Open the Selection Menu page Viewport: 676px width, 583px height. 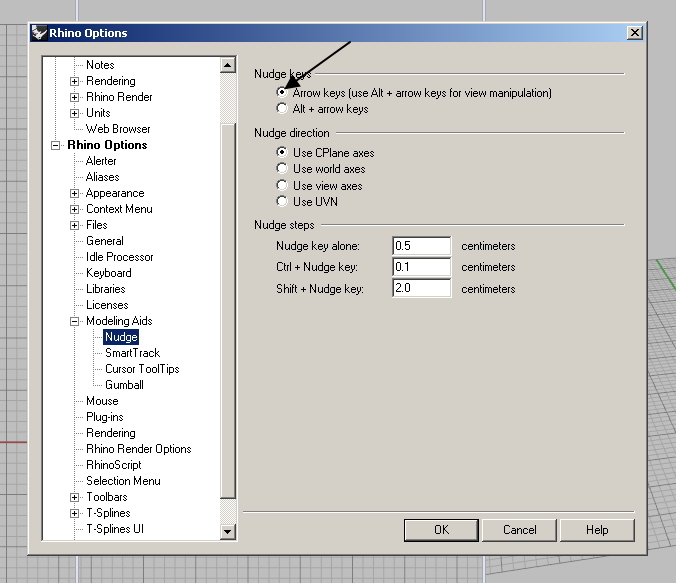123,481
